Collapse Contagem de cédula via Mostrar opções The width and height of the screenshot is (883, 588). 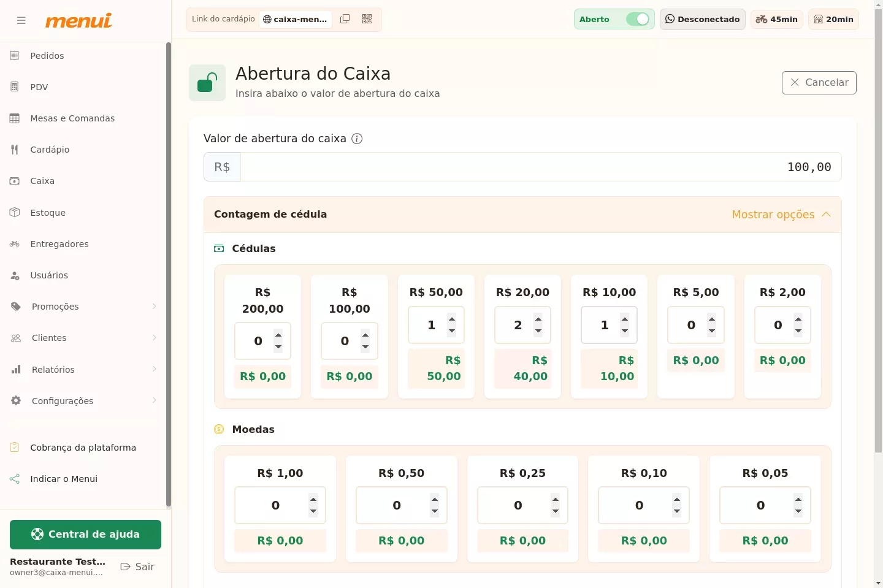tap(782, 215)
